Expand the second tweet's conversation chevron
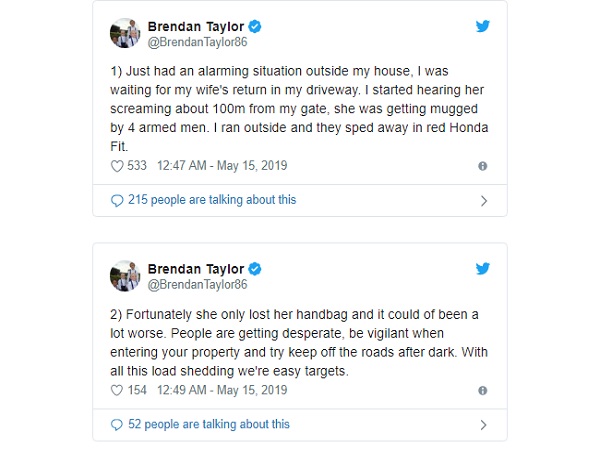 pyautogui.click(x=484, y=424)
